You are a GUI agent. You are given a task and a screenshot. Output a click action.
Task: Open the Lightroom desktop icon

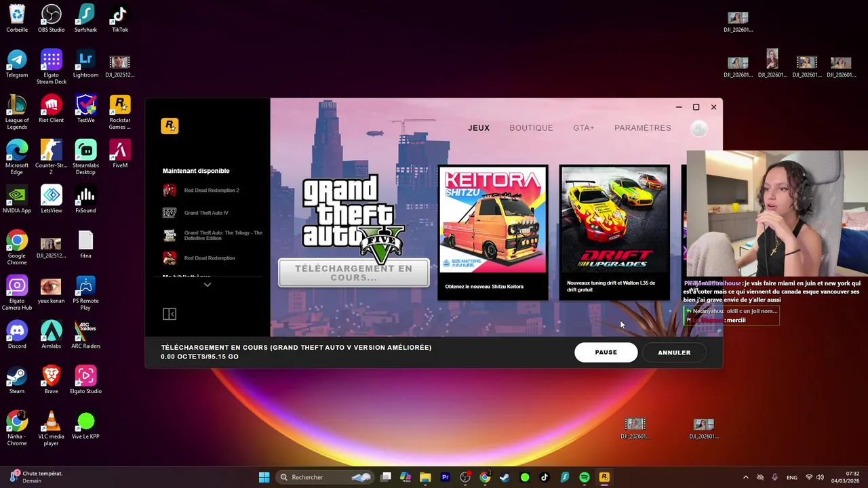tap(85, 64)
